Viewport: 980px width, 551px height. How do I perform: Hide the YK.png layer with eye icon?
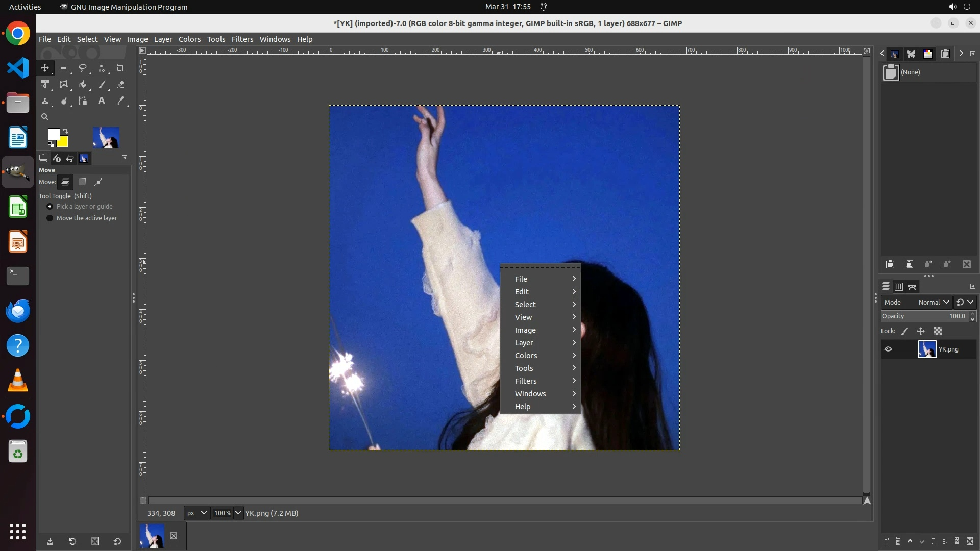[x=888, y=349]
